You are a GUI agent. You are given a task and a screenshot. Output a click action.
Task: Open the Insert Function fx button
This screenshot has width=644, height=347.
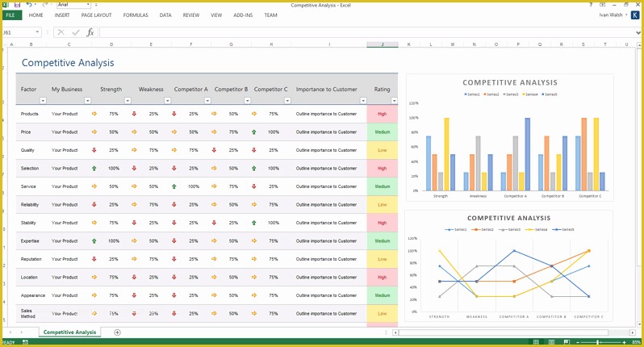(90, 32)
